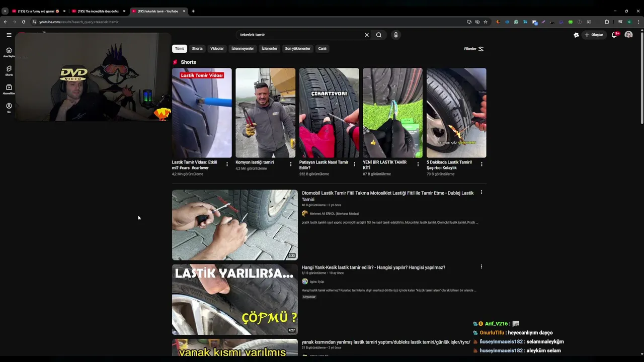The width and height of the screenshot is (644, 362).
Task: Open the Chrome extensions puzzle icon
Action: 607,22
